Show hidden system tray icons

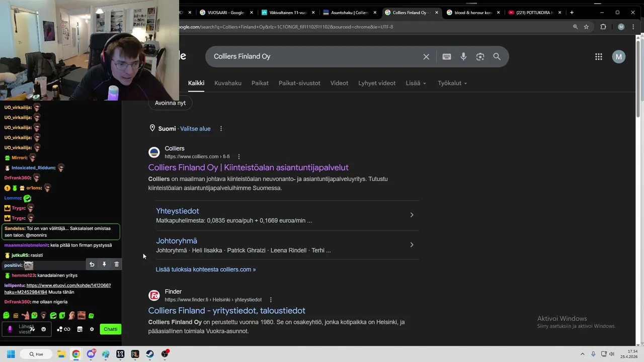583,354
